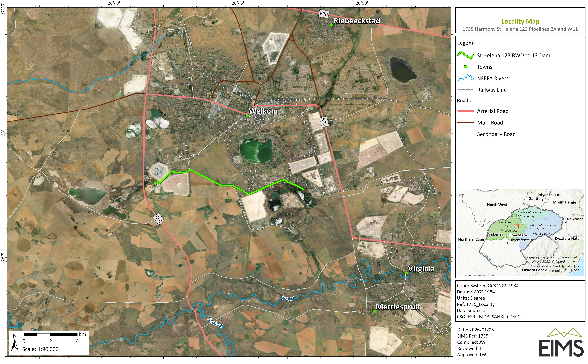Click the scale bar graphic
Viewport: 588px width, 364px height.
[50, 335]
